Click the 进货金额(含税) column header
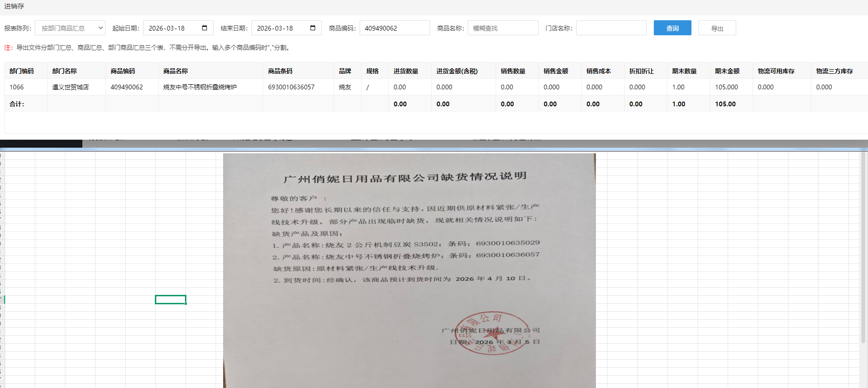The height and width of the screenshot is (388, 868). point(457,71)
